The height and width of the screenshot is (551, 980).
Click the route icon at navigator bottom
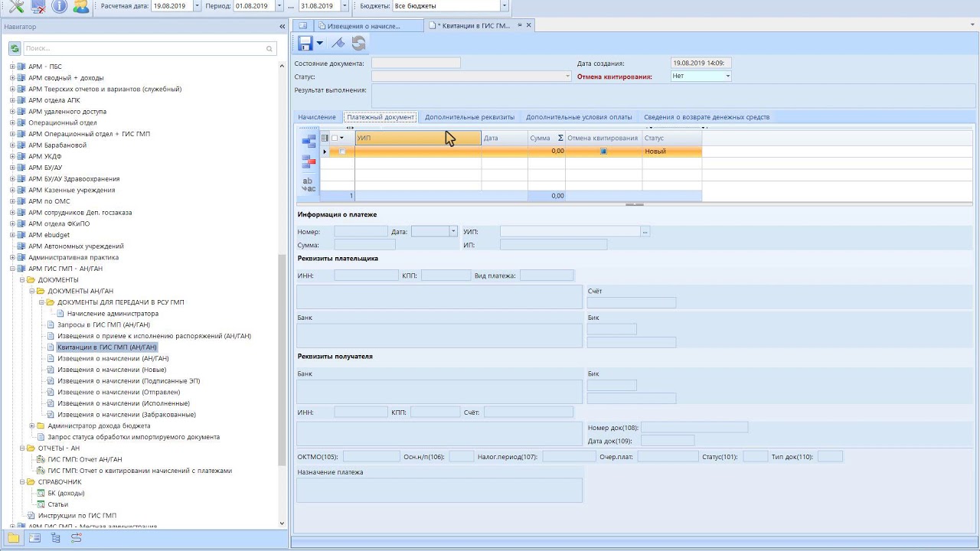pyautogui.click(x=76, y=538)
